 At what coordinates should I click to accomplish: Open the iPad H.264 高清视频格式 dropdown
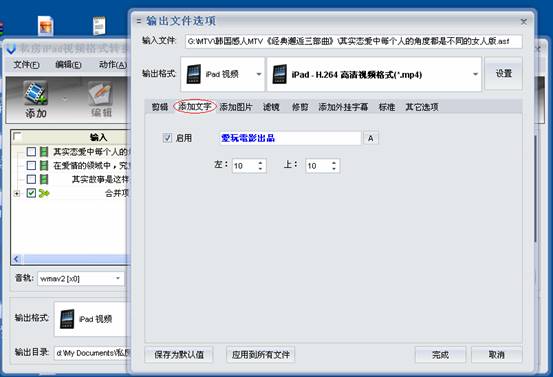(374, 74)
